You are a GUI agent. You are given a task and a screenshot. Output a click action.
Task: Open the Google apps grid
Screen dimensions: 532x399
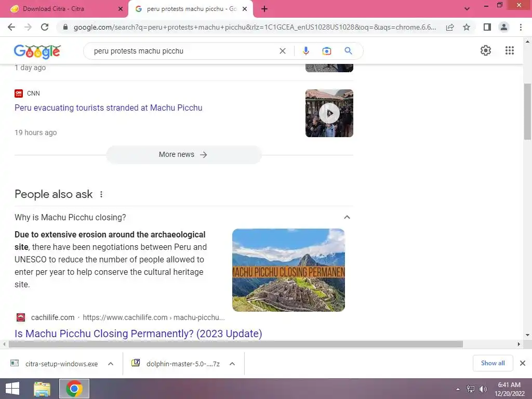click(509, 50)
